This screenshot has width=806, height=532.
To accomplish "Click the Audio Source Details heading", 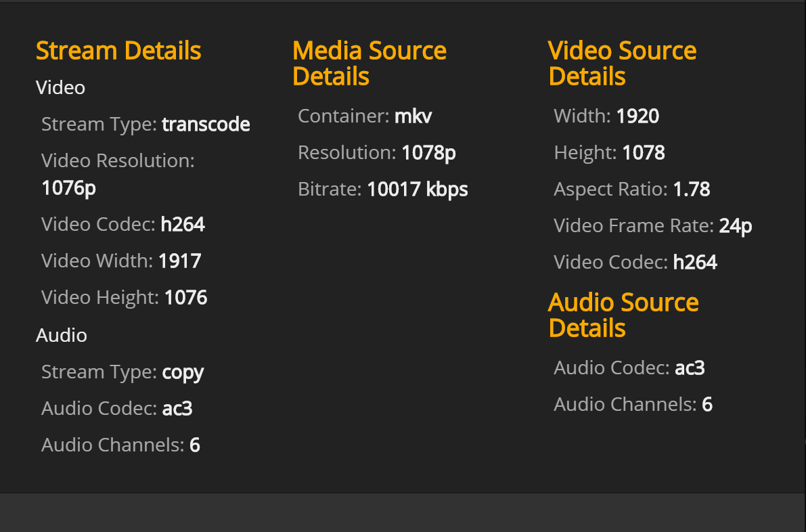I will [x=623, y=315].
